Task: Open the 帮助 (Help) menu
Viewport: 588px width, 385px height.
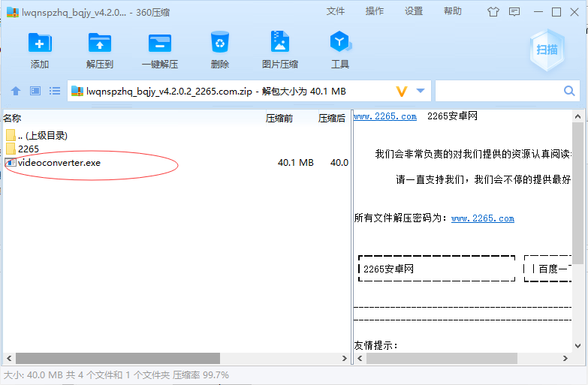Action: [453, 11]
